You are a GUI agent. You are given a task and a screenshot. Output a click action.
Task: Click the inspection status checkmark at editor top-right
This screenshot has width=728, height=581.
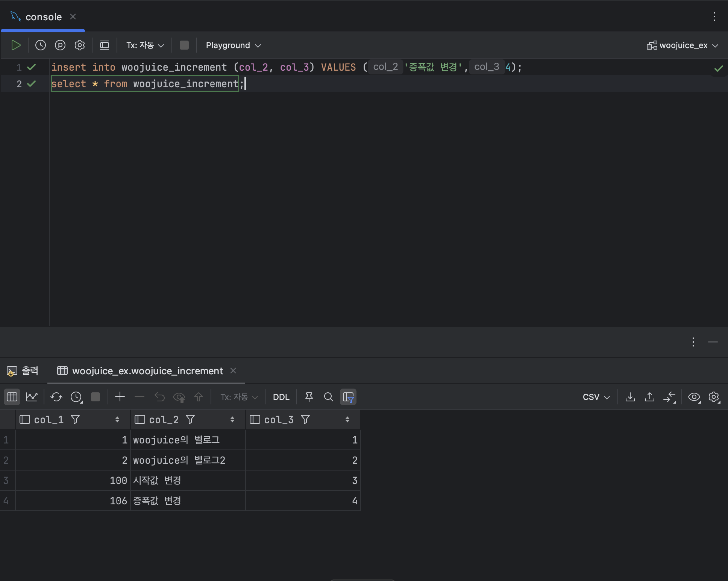click(x=719, y=68)
